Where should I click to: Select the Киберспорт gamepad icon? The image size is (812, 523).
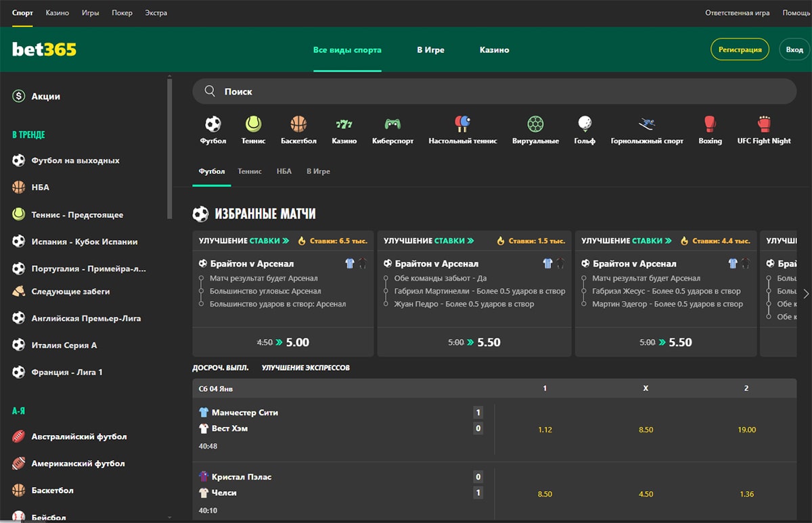(x=392, y=124)
